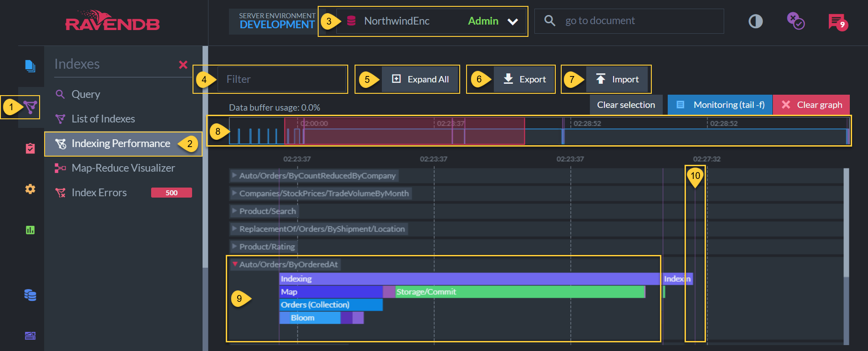Screen dimensions: 868x351
Task: Expand Auto/Orders/ByCountReducedByCompany index track
Action: coord(314,176)
